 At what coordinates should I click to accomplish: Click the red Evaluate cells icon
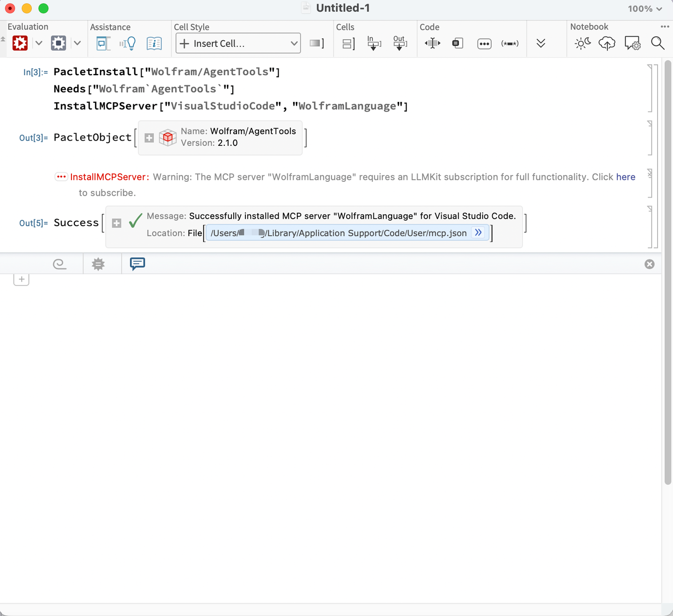[x=20, y=43]
